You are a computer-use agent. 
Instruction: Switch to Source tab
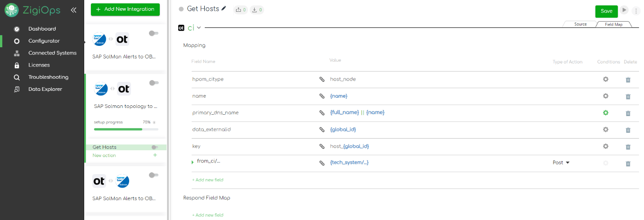point(581,24)
